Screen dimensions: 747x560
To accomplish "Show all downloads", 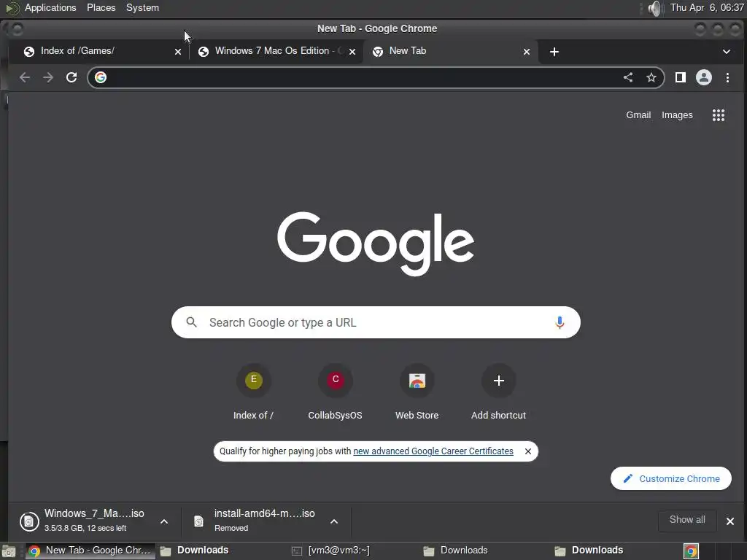I will (687, 520).
